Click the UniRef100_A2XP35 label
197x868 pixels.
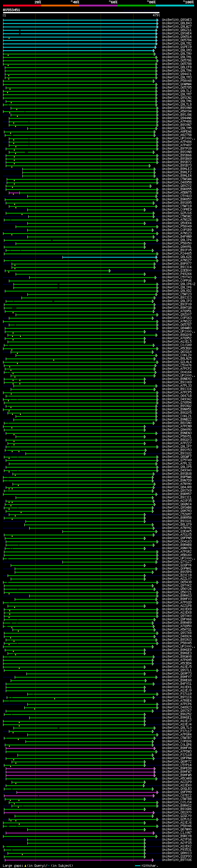point(177,501)
